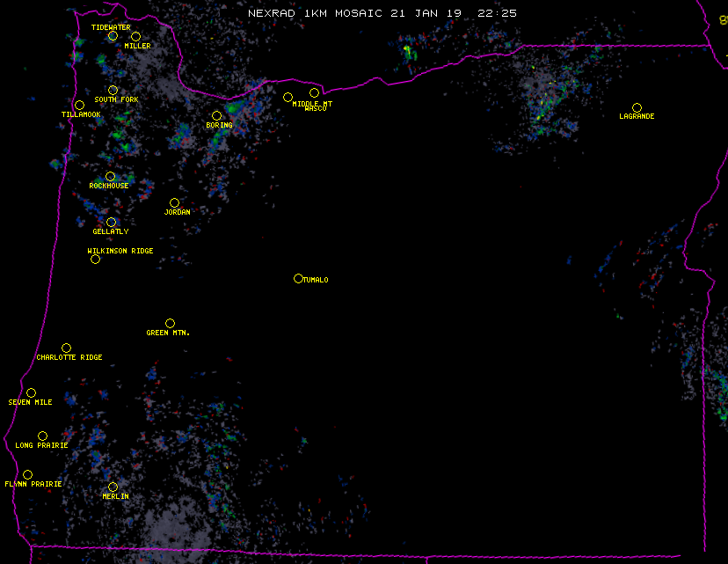Select the Miller station circle marker
The width and height of the screenshot is (728, 564).
[135, 36]
